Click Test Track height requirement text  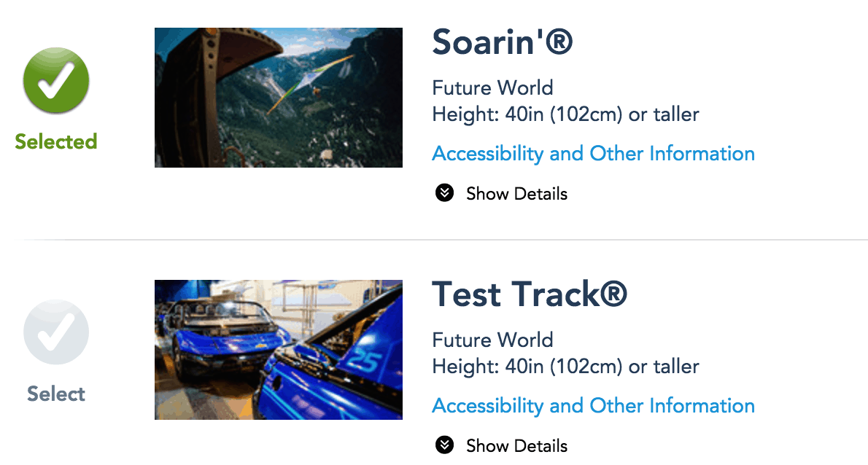566,367
